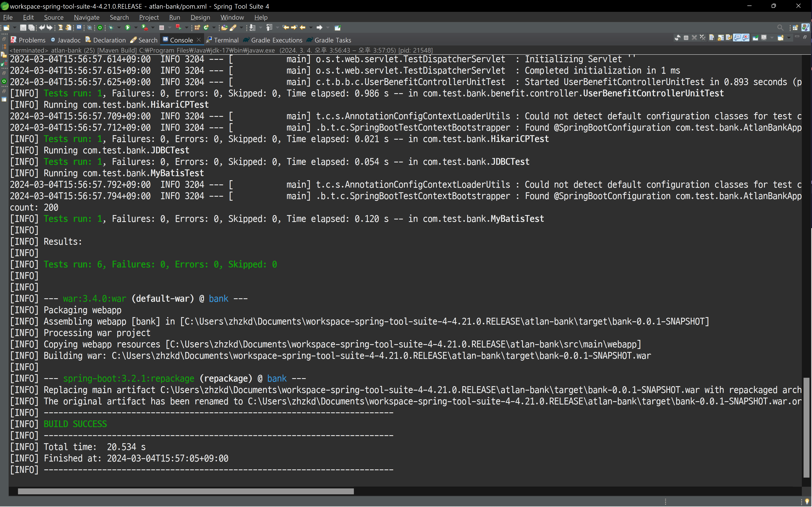This screenshot has width=812, height=507.
Task: Switch to the Problems tab
Action: (x=28, y=40)
